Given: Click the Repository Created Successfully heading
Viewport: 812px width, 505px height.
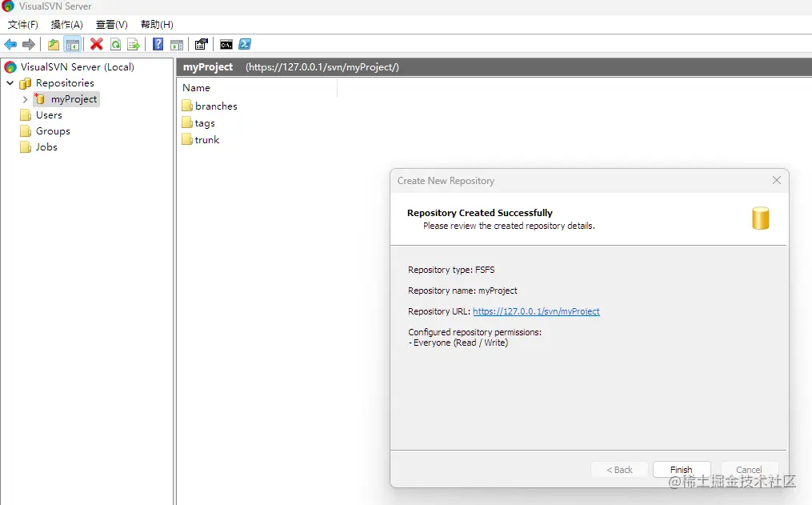Looking at the screenshot, I should coord(479,213).
